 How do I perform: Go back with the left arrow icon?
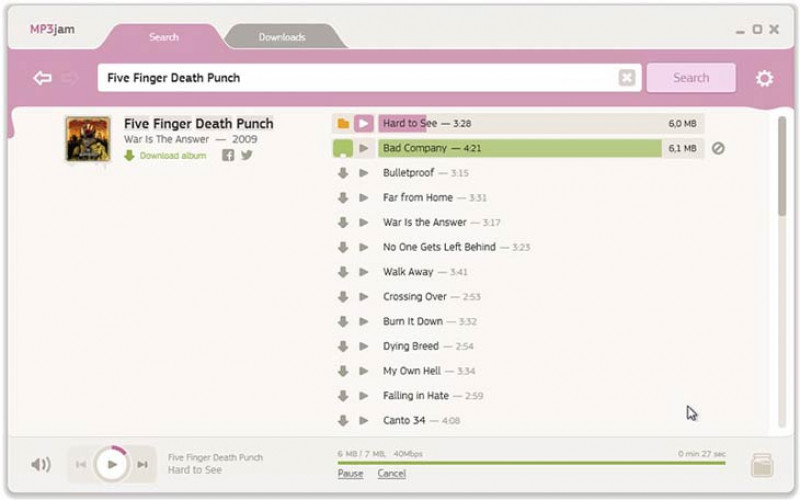coord(42,78)
